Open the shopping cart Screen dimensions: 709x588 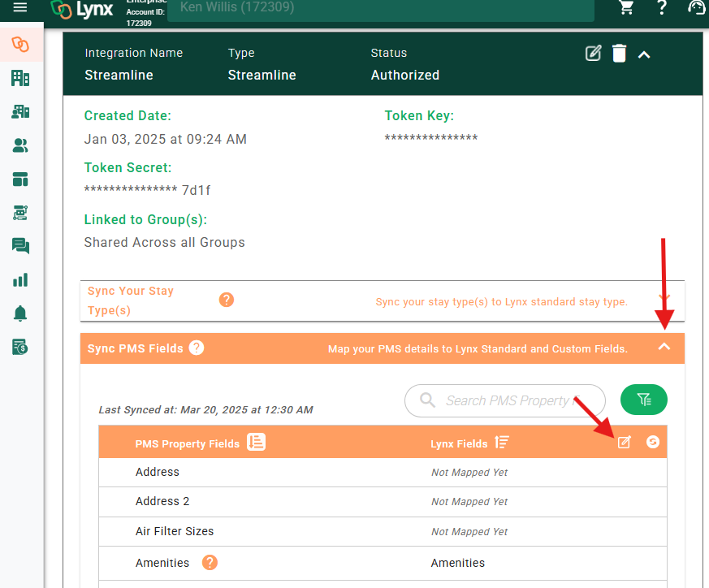626,6
